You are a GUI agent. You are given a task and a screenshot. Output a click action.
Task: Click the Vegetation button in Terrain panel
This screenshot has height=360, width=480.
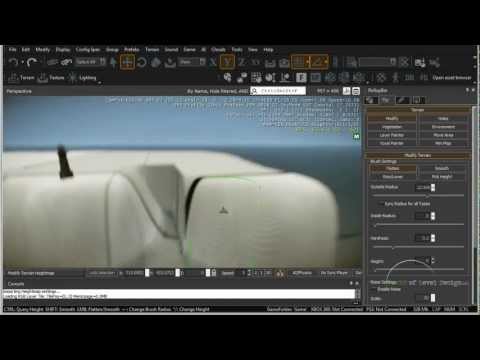[392, 127]
